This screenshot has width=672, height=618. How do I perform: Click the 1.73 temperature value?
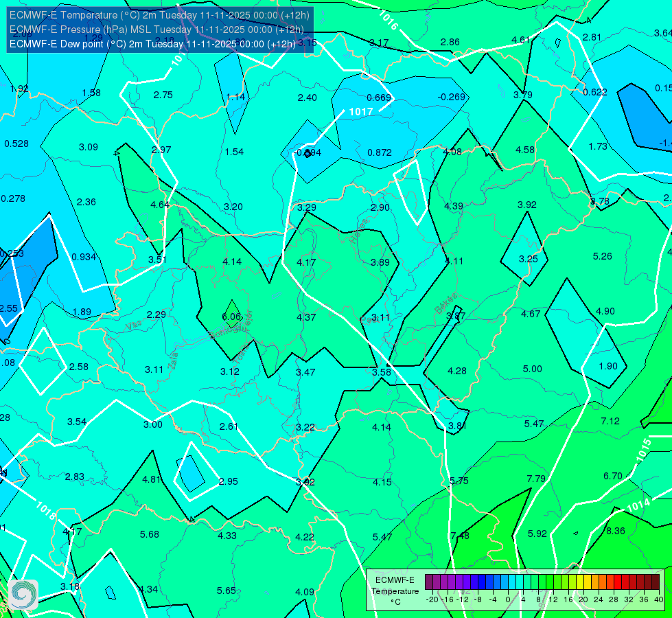[x=597, y=147]
